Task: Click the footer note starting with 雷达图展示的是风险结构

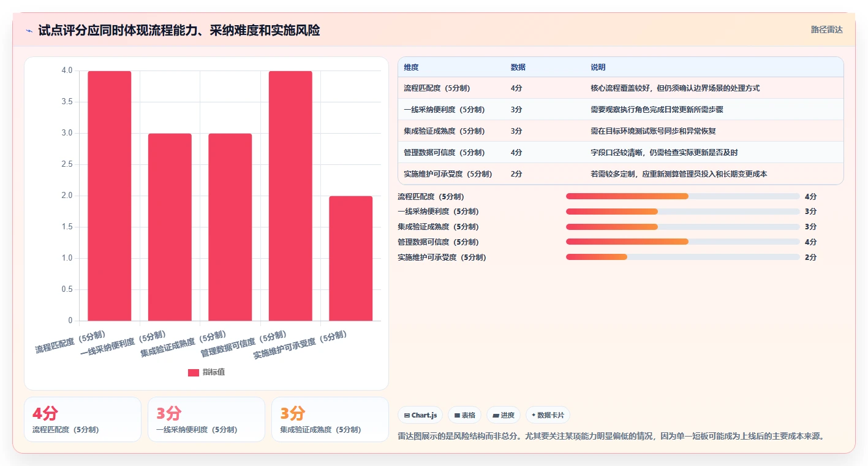Action: pos(613,436)
